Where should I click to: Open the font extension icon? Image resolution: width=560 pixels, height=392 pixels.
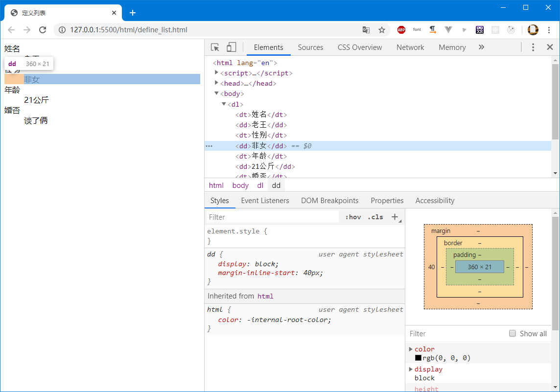[x=417, y=30]
